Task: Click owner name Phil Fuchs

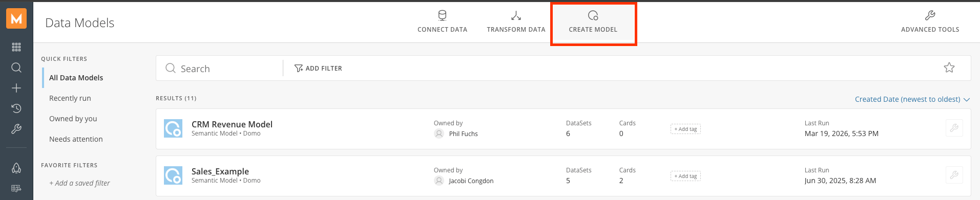Action: [x=463, y=134]
